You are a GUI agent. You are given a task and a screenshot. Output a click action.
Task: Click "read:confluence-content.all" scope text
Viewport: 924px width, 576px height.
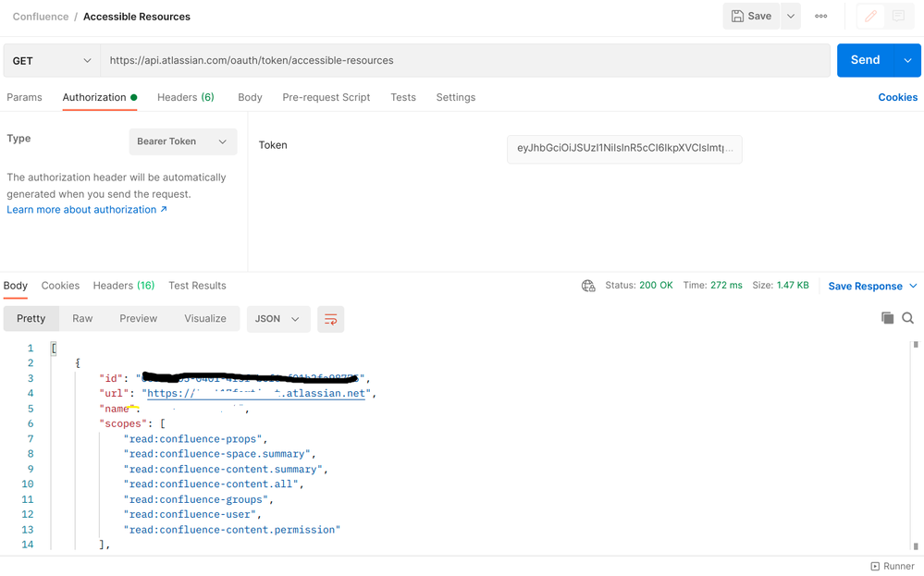coord(210,484)
